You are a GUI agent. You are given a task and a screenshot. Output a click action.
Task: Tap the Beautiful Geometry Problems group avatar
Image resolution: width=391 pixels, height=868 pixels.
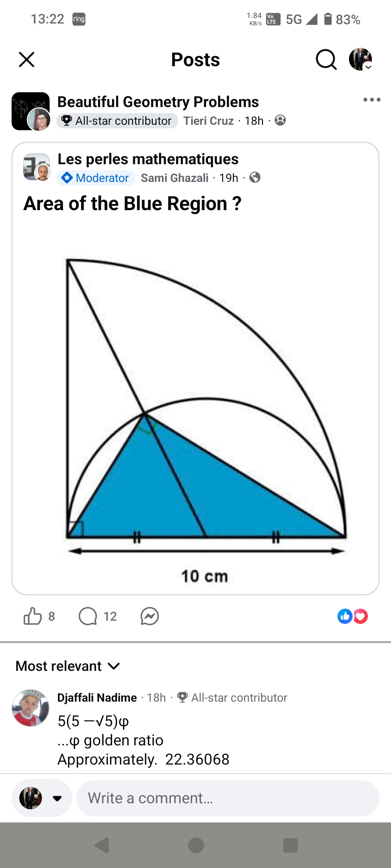point(30,111)
